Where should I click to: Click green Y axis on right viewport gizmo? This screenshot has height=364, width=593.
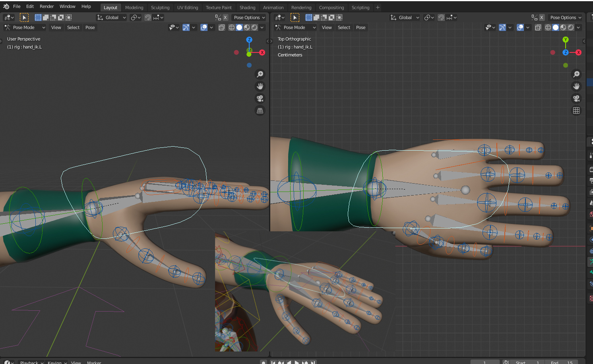(x=566, y=40)
